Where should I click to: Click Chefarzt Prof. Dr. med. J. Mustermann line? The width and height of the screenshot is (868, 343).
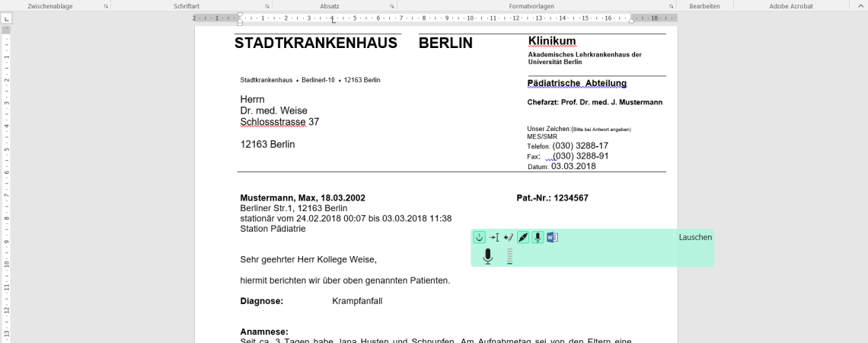point(595,102)
